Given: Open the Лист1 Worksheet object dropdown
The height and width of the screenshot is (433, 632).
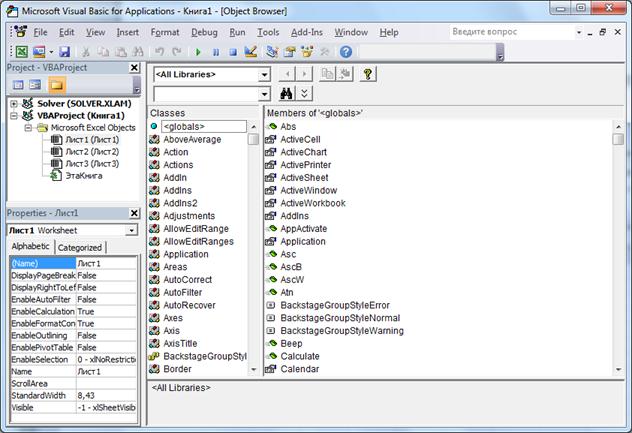Looking at the screenshot, I should coord(131,230).
